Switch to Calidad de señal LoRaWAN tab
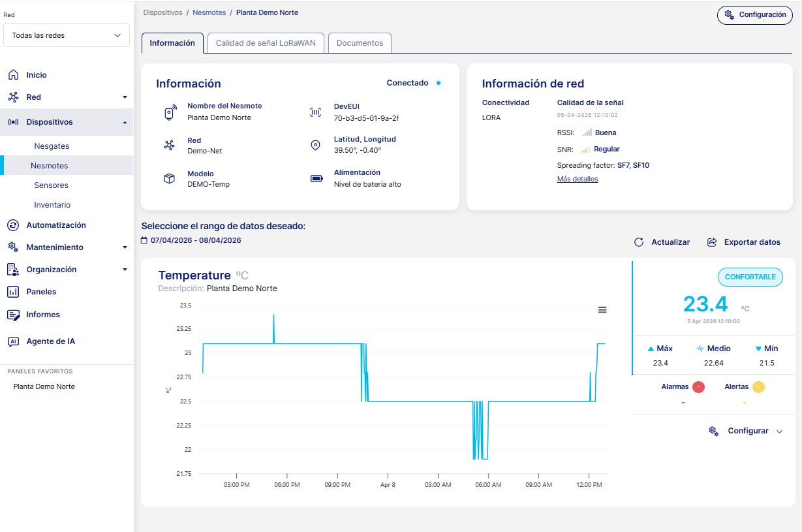Screen dimensions: 802x532 (x=265, y=43)
